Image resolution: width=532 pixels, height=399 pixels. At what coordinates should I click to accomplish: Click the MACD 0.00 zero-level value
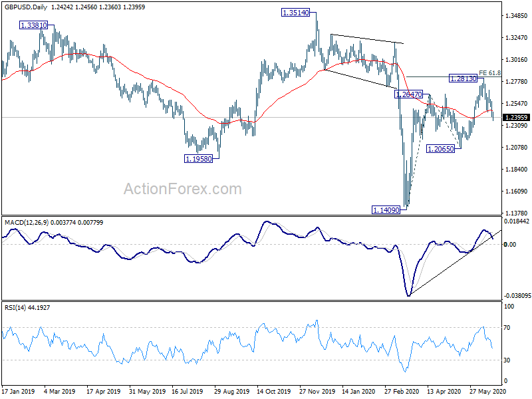click(510, 244)
